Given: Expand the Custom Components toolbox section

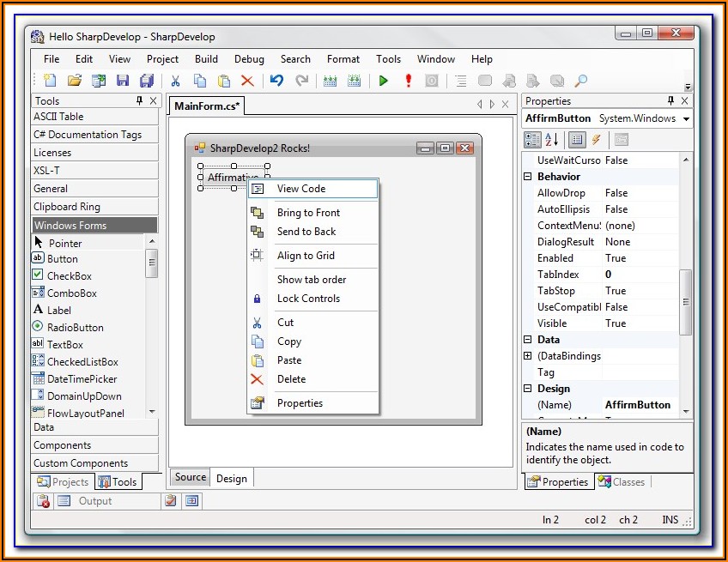Looking at the screenshot, I should pos(81,463).
